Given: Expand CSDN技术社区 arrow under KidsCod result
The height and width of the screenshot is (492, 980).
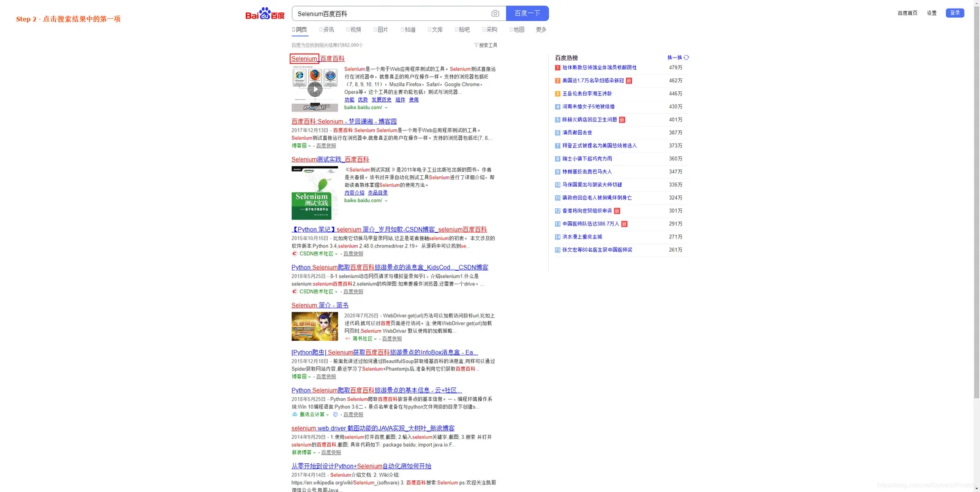Looking at the screenshot, I should point(336,292).
